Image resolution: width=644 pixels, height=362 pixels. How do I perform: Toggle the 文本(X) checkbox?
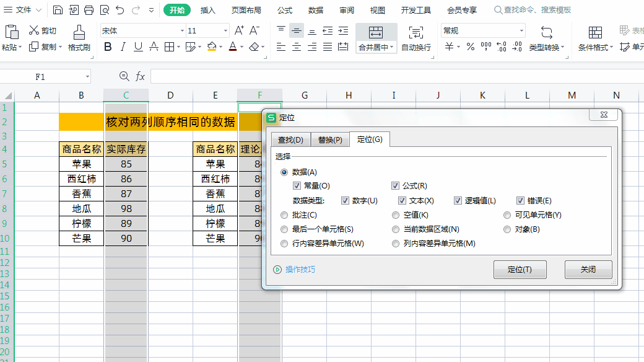coord(402,200)
